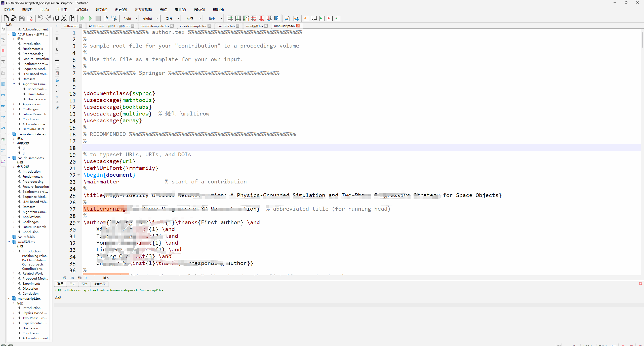This screenshot has height=346, width=644.
Task: Open the MP side panel
Action: click(x=3, y=106)
